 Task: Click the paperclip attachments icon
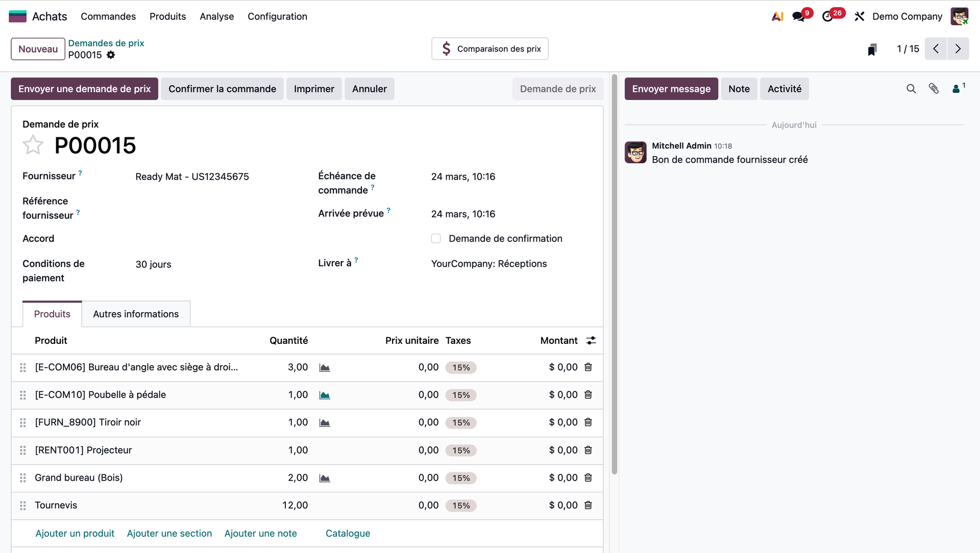point(934,89)
